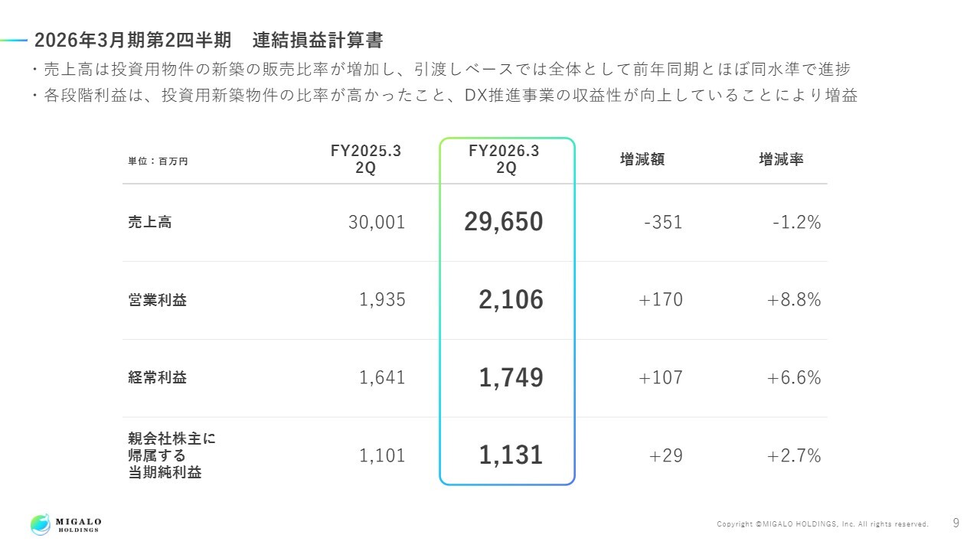
Task: Select the 親会社株主に帰属する当期純利益 row label
Action: tap(172, 455)
